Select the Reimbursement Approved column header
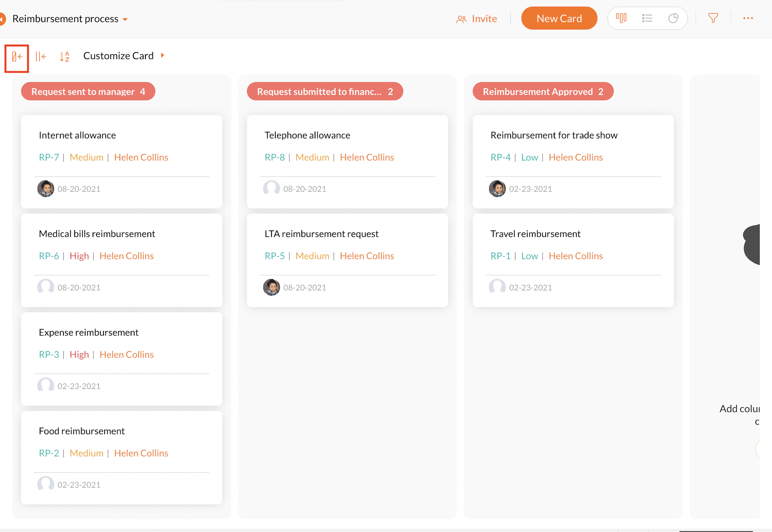 pos(543,92)
